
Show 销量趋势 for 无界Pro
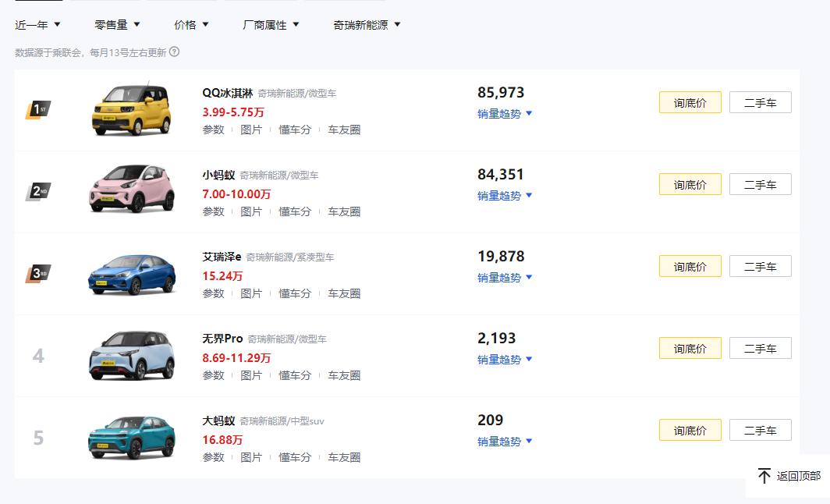tap(505, 360)
